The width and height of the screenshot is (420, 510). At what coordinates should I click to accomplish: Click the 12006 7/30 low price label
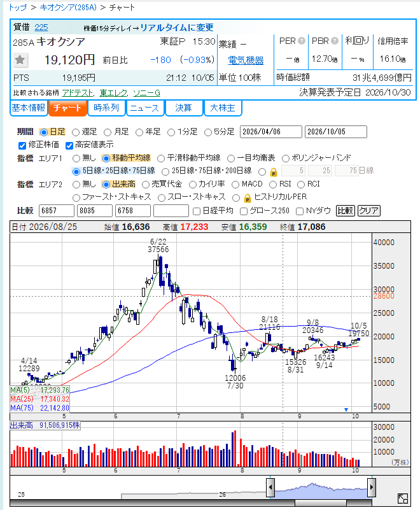point(235,382)
